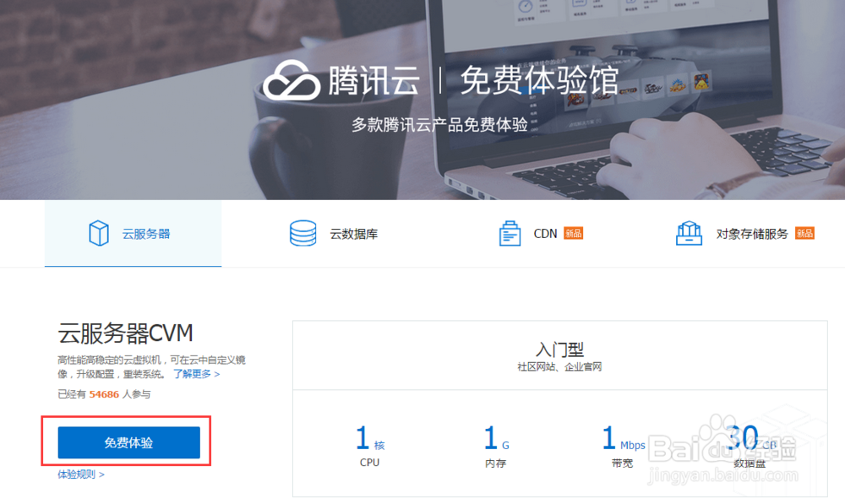845x504 pixels.
Task: Open the 对象存储服务 tab label
Action: click(752, 234)
